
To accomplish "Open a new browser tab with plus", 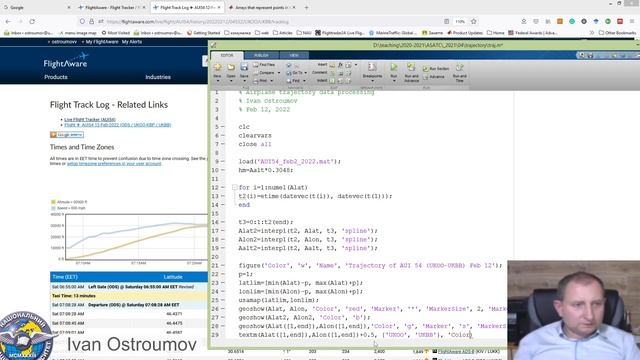I will 306,7.
